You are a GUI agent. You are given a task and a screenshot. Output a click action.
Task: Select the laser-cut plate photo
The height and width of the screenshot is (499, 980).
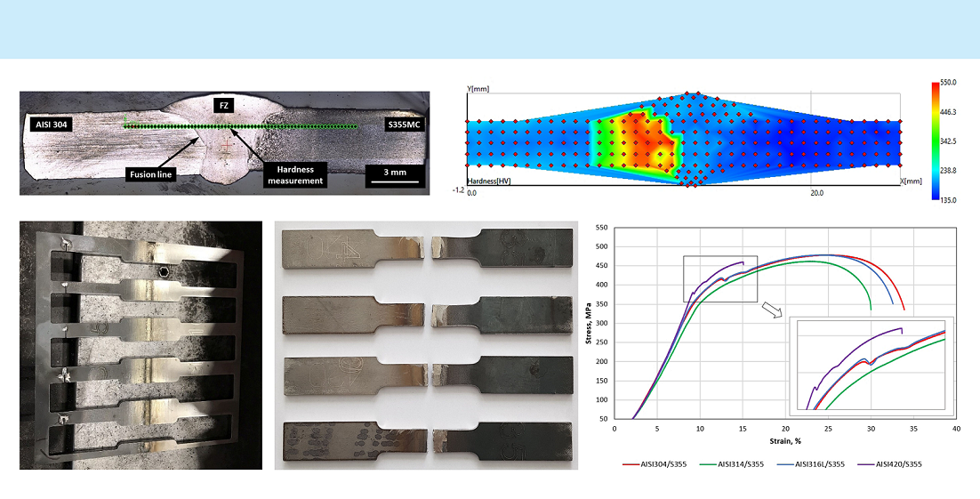point(141,345)
